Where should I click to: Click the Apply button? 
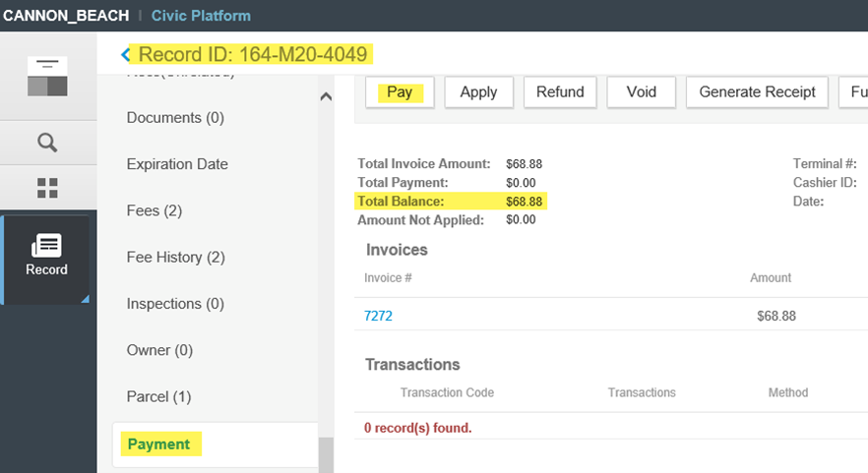click(478, 92)
